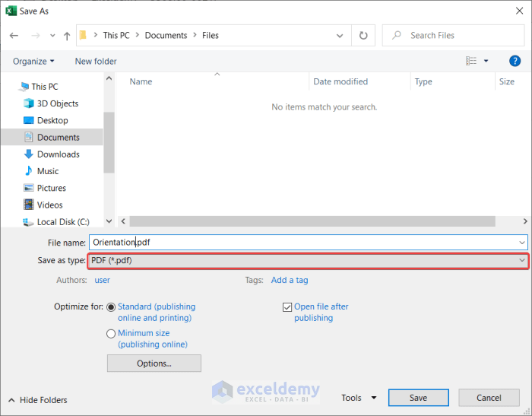Viewport: 532px width, 416px height.
Task: Expand the address bar history dropdown
Action: click(340, 35)
